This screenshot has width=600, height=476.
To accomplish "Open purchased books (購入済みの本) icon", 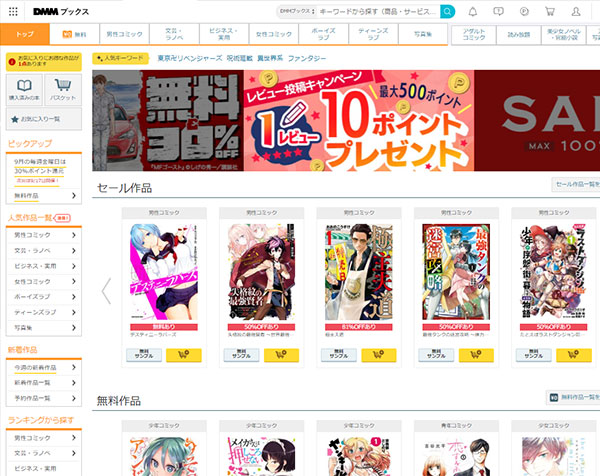I will [x=24, y=90].
